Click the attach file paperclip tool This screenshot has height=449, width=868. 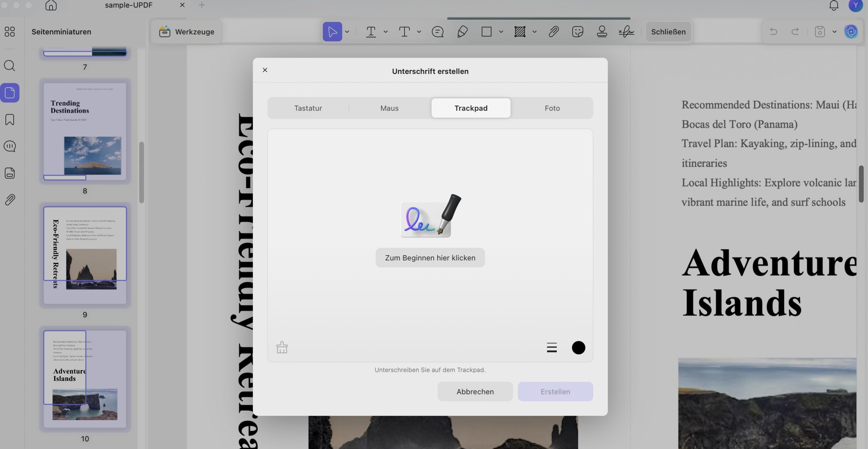(x=553, y=32)
